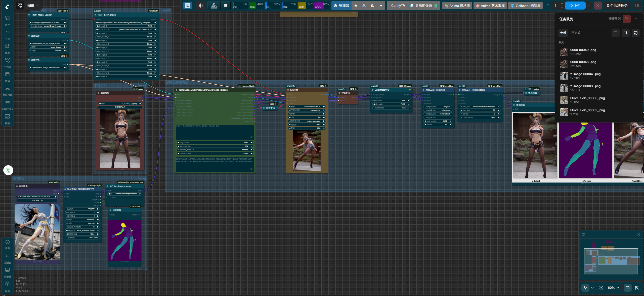Open the Anima 风格库 toolbar item
This screenshot has height=296, width=644.
pos(457,6)
